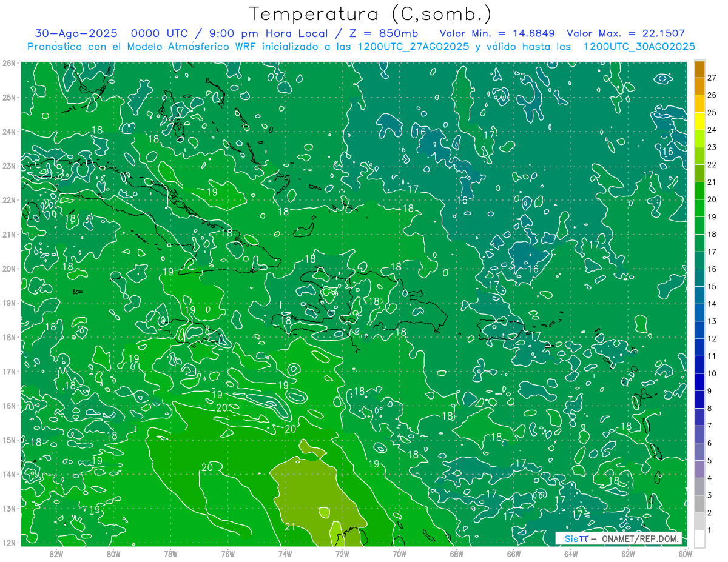The height and width of the screenshot is (562, 728).
Task: Click the deep blue swatch between 9 and 10
Action: [699, 382]
